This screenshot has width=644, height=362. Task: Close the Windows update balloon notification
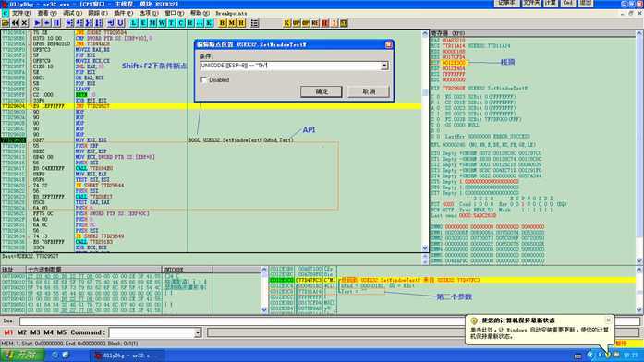608,320
